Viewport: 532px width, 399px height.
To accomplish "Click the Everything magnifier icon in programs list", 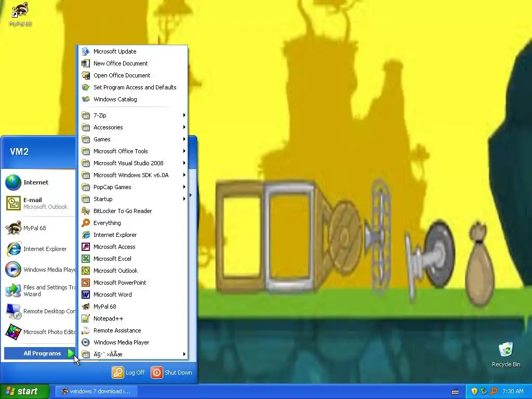I will coord(86,223).
